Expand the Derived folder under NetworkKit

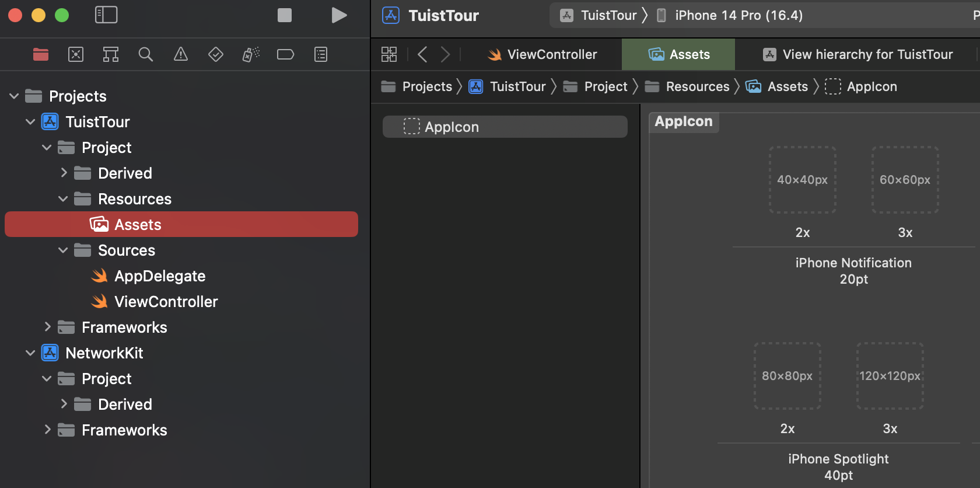click(x=64, y=404)
